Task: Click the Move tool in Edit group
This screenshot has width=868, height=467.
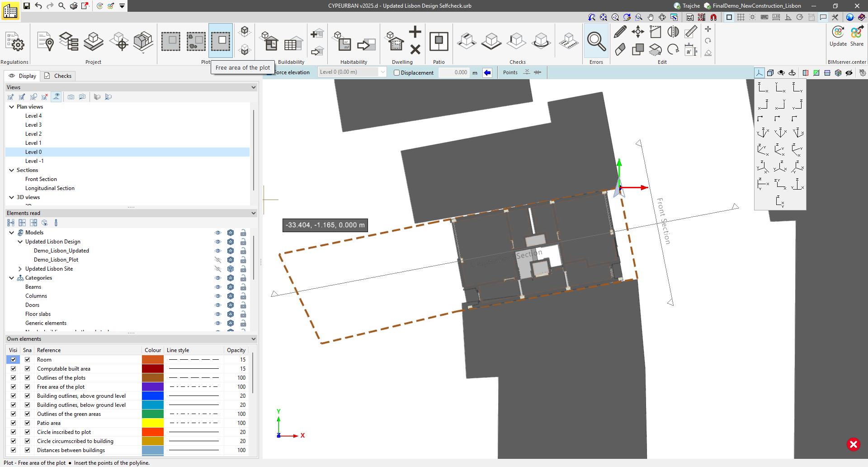Action: click(x=637, y=32)
